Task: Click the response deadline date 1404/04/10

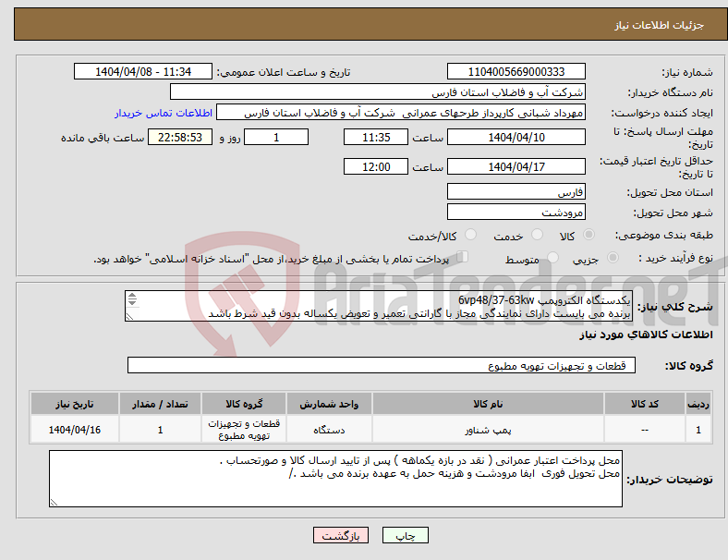Action: pyautogui.click(x=516, y=137)
